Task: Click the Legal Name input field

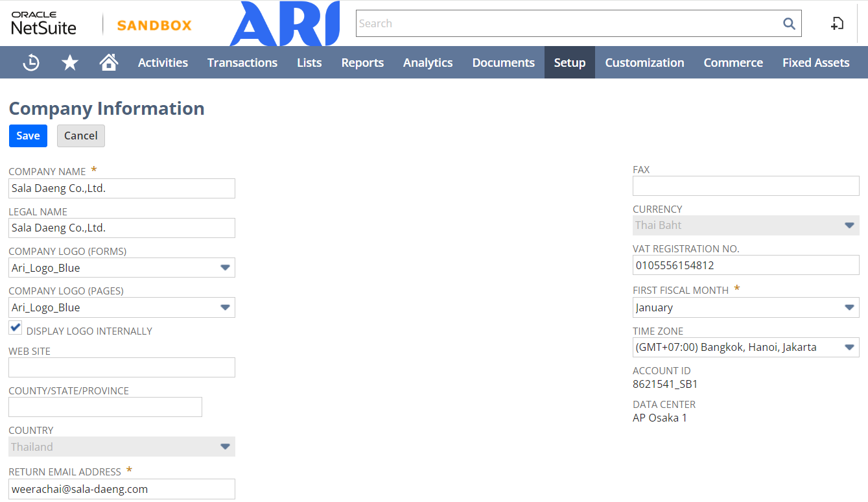Action: click(x=122, y=228)
